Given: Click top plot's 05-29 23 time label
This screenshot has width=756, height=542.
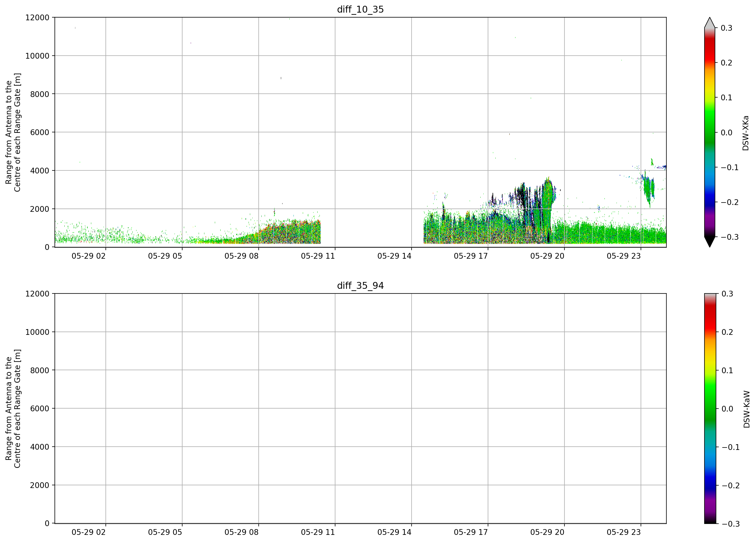Looking at the screenshot, I should [624, 256].
